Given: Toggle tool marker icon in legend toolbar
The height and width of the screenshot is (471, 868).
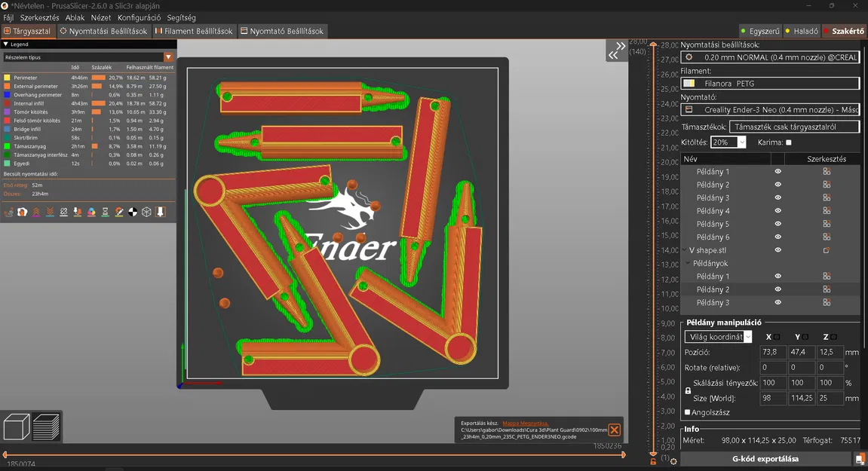Looking at the screenshot, I should click(x=161, y=212).
